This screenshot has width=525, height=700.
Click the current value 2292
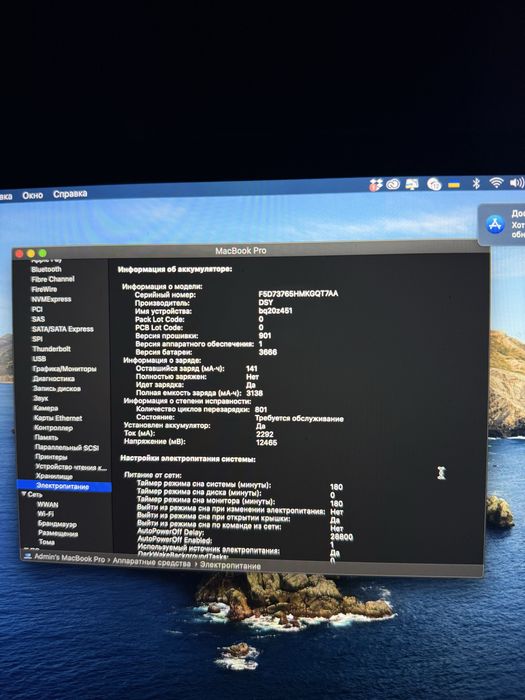point(265,434)
